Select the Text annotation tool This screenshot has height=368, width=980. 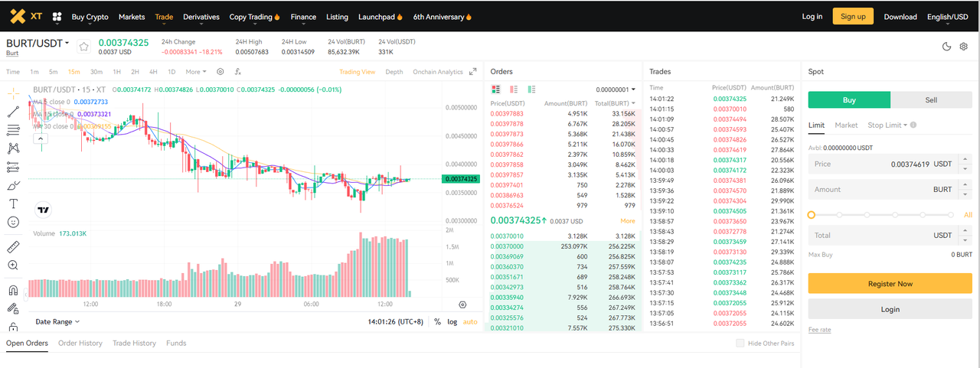click(x=13, y=204)
